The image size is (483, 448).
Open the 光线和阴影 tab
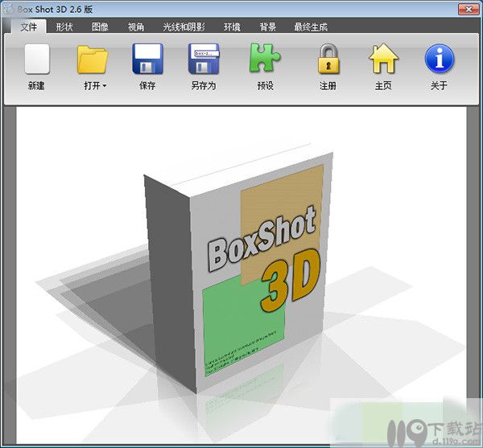tap(184, 27)
